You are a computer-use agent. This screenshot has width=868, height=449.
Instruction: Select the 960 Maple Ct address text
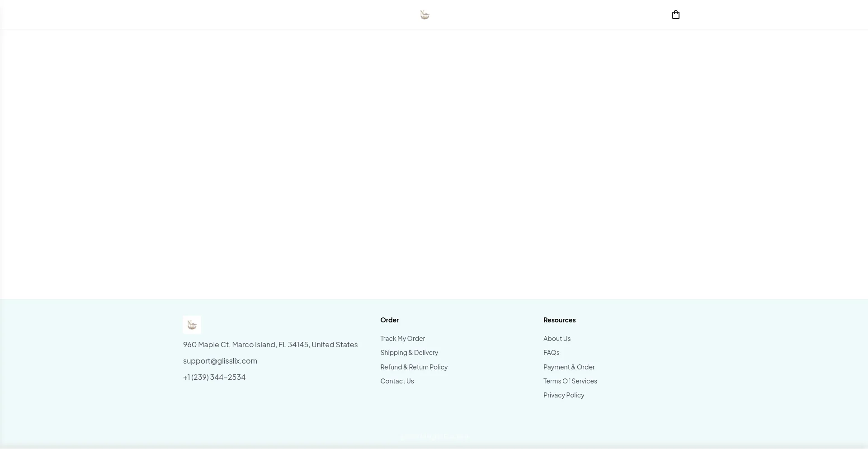(270, 345)
